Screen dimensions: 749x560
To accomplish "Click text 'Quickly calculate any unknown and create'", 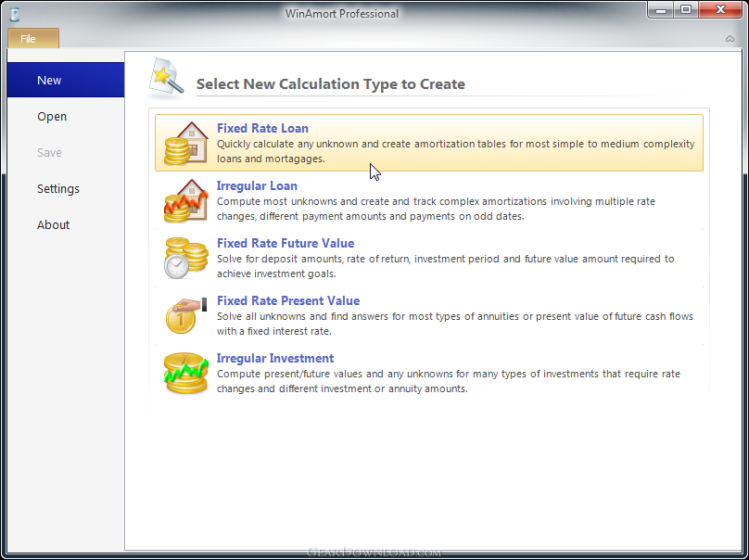I will [x=314, y=144].
